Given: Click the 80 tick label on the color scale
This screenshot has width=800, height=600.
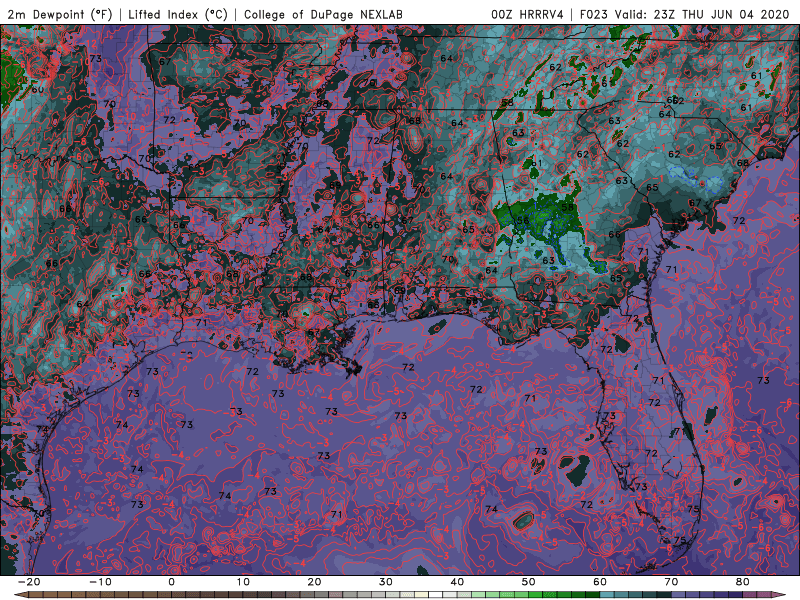Looking at the screenshot, I should [x=743, y=582].
